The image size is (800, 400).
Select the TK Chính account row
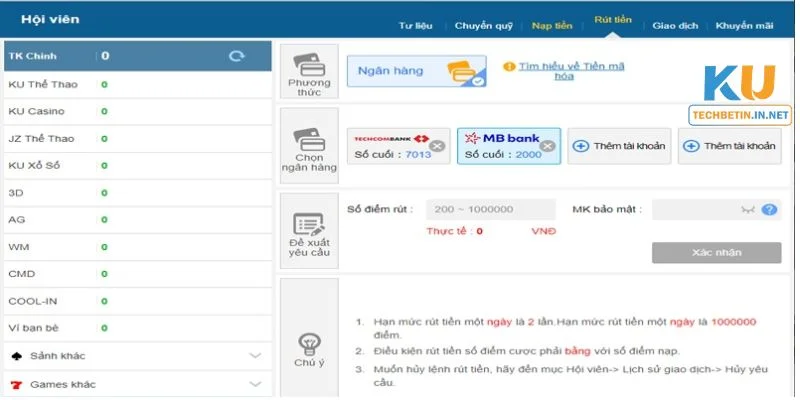click(x=138, y=56)
